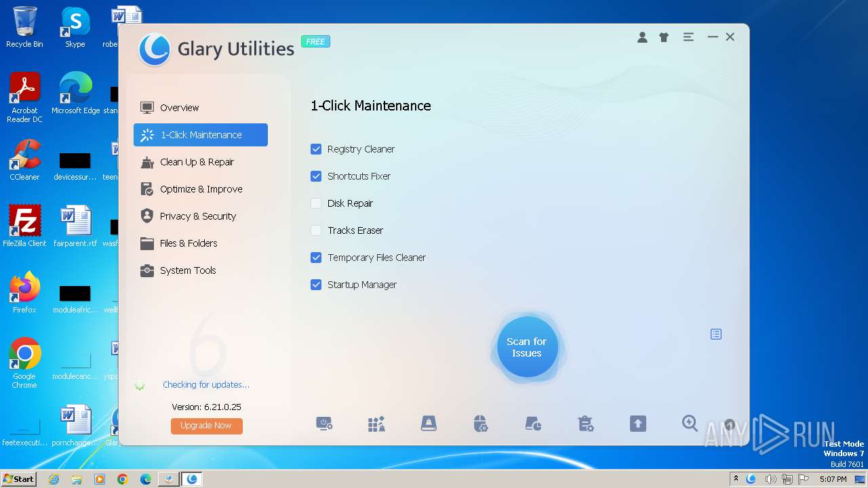Open Internet Explorer in taskbar
The image size is (868, 488).
point(54,479)
